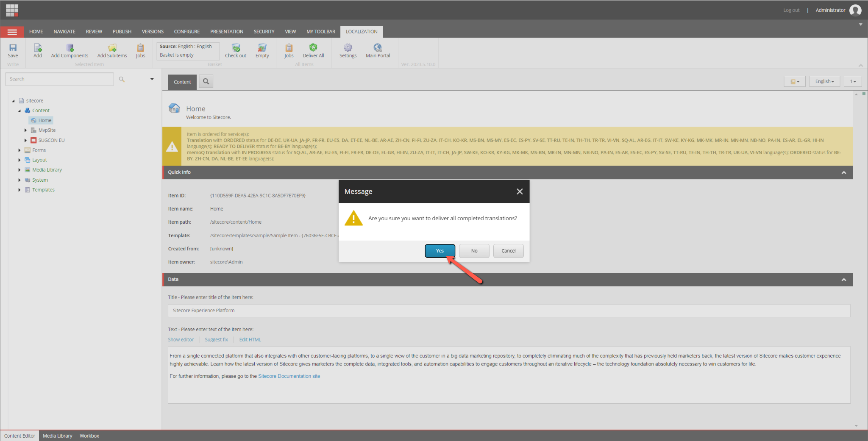The width and height of the screenshot is (868, 441).
Task: Click the tree search magnifier icon
Action: [x=122, y=79]
